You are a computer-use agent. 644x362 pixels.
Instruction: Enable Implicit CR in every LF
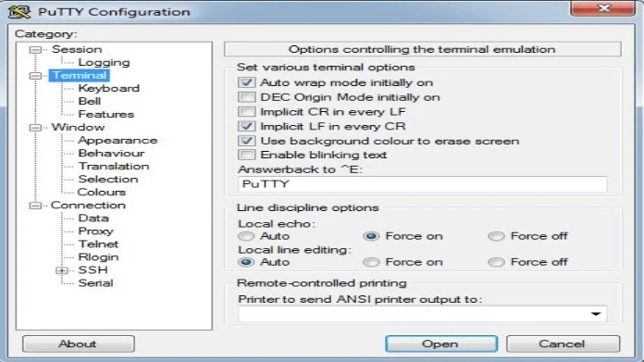click(x=246, y=112)
